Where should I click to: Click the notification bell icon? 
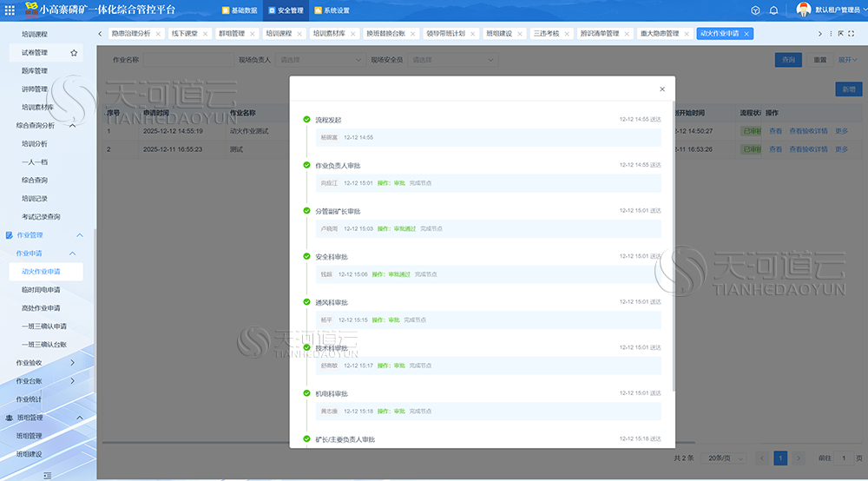(x=774, y=10)
